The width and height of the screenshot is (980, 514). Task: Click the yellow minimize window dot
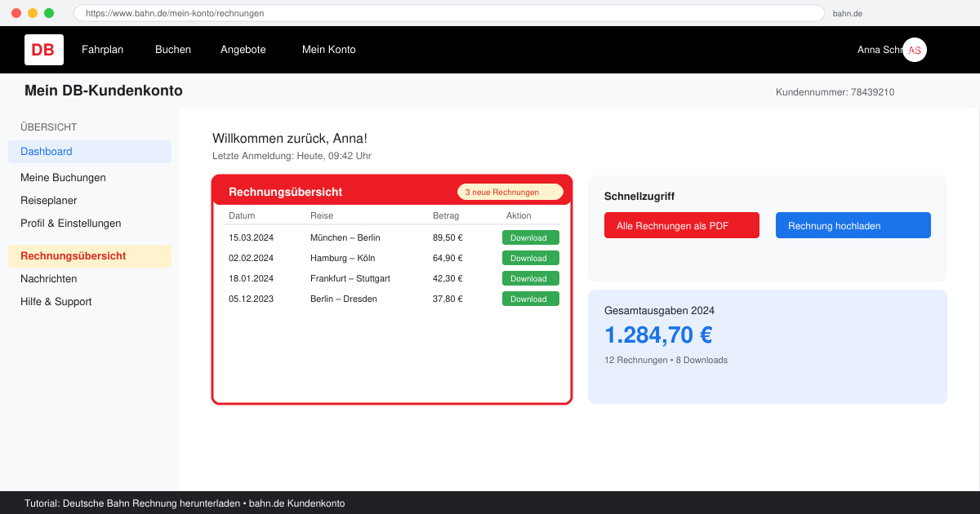coord(33,13)
